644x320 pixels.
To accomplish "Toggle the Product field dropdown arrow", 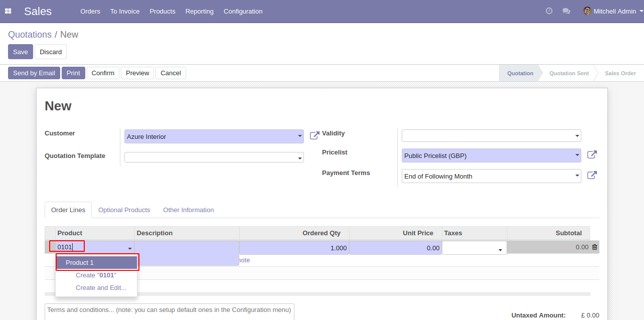I will pos(130,248).
